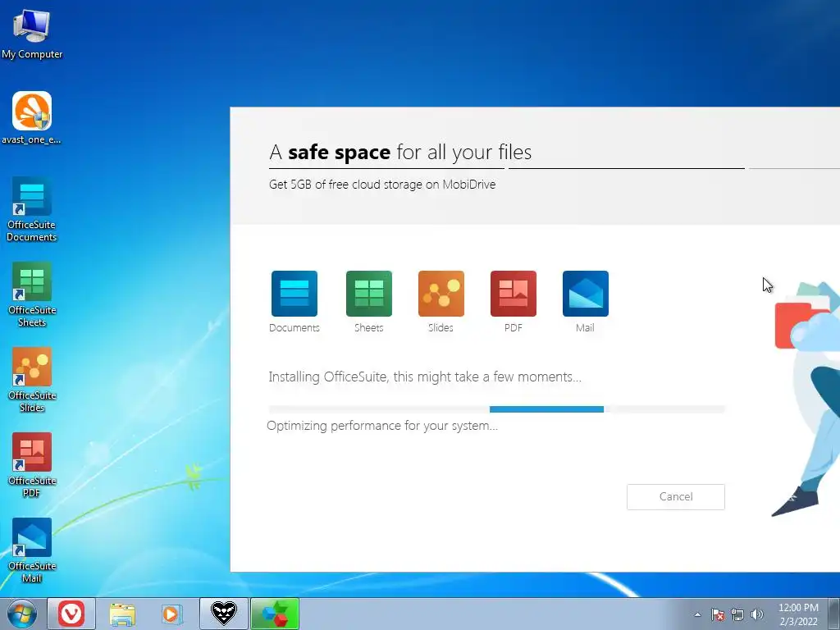Click the 'A safe space for all your files' heading

[400, 152]
